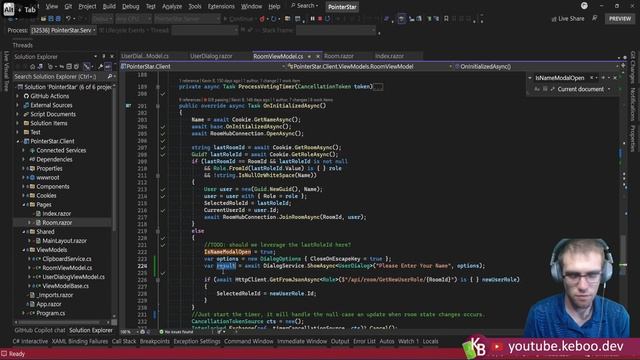640x360 pixels.
Task: Click the IsNameModalOpen find input field
Action: [x=560, y=78]
